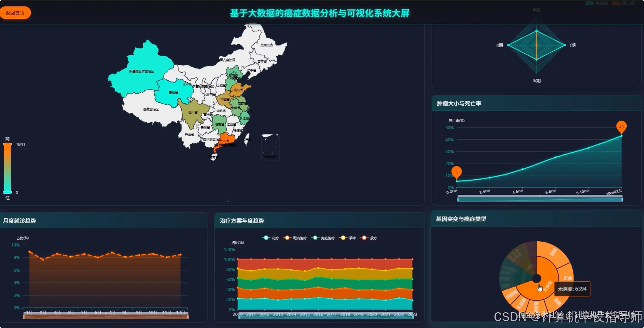Click the yearly treatment chart zoom slider
This screenshot has width=644, height=328.
(325, 317)
